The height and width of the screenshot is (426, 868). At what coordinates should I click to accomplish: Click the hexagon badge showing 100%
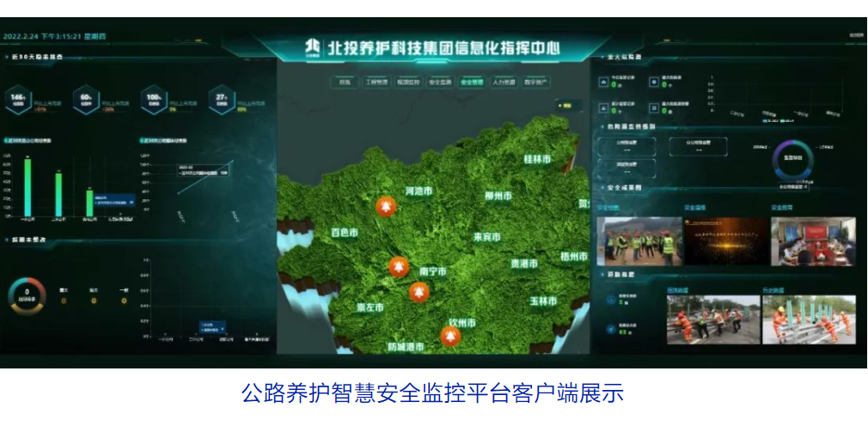click(x=154, y=100)
